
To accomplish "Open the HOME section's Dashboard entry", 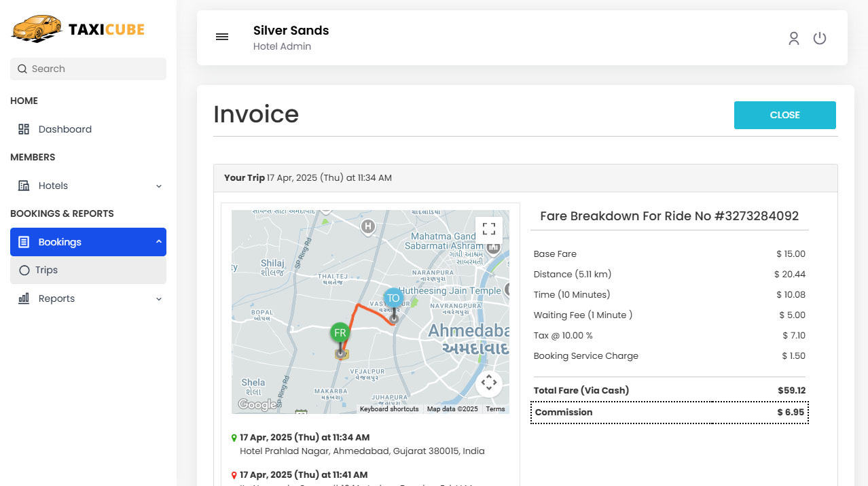I will tap(65, 128).
